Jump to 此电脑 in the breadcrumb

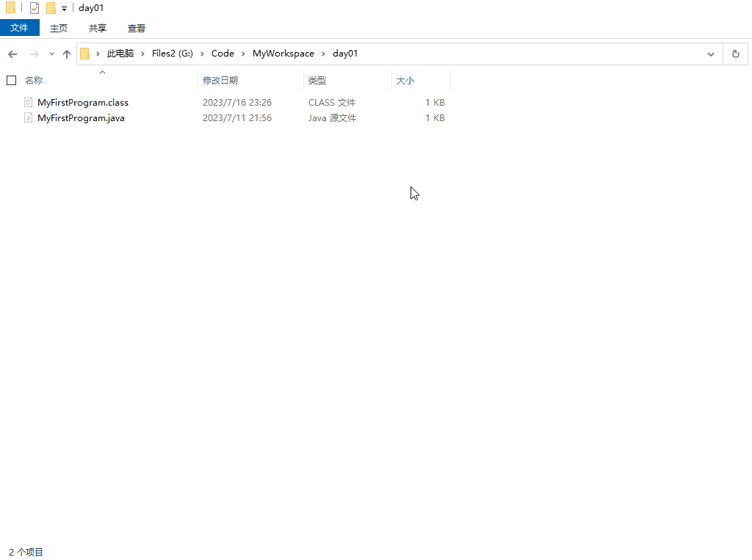pyautogui.click(x=120, y=54)
